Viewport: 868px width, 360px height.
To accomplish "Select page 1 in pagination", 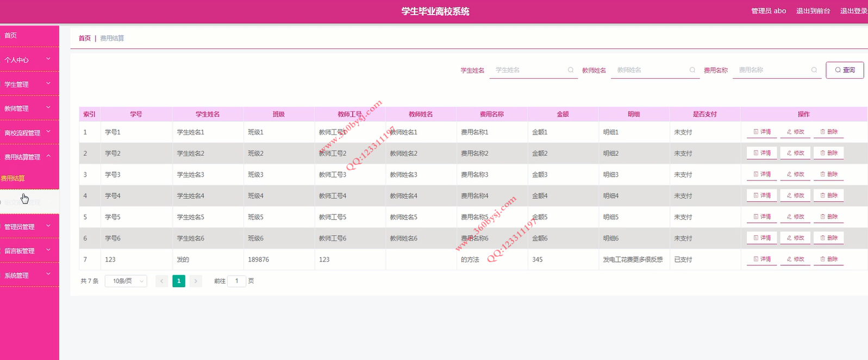I will pos(179,281).
